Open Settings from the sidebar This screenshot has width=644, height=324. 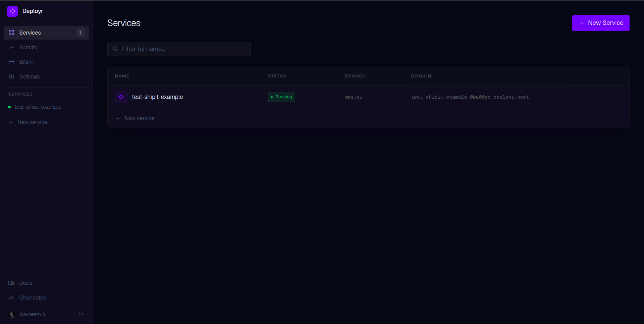tap(46, 76)
